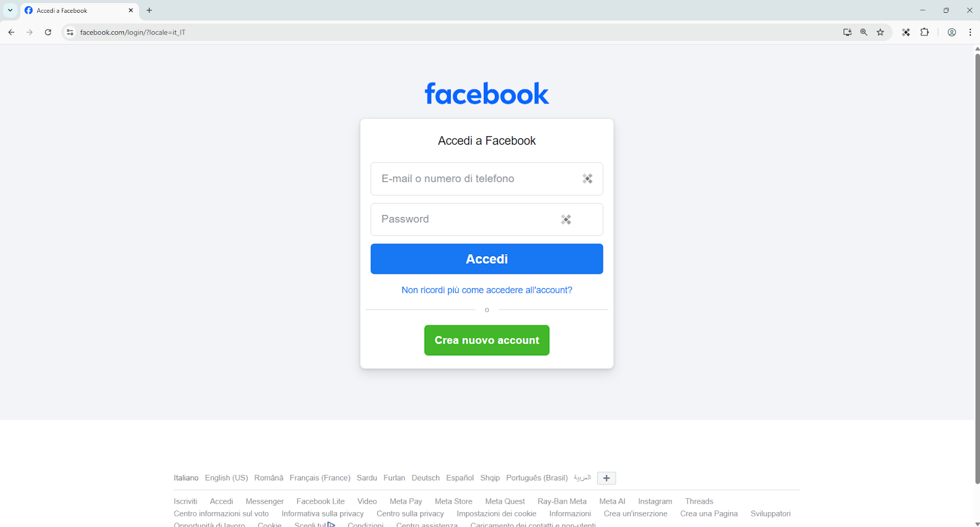Click the blue Accedi button
980x527 pixels.
(x=487, y=259)
